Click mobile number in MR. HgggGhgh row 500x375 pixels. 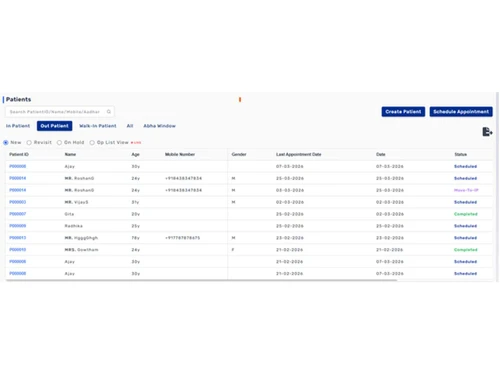click(183, 238)
